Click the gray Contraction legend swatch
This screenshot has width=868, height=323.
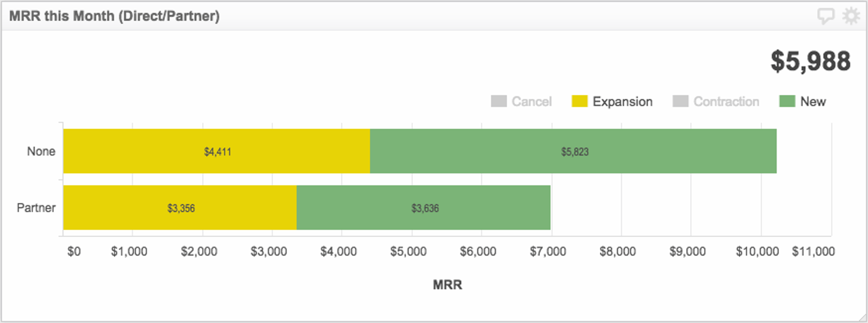coord(680,101)
